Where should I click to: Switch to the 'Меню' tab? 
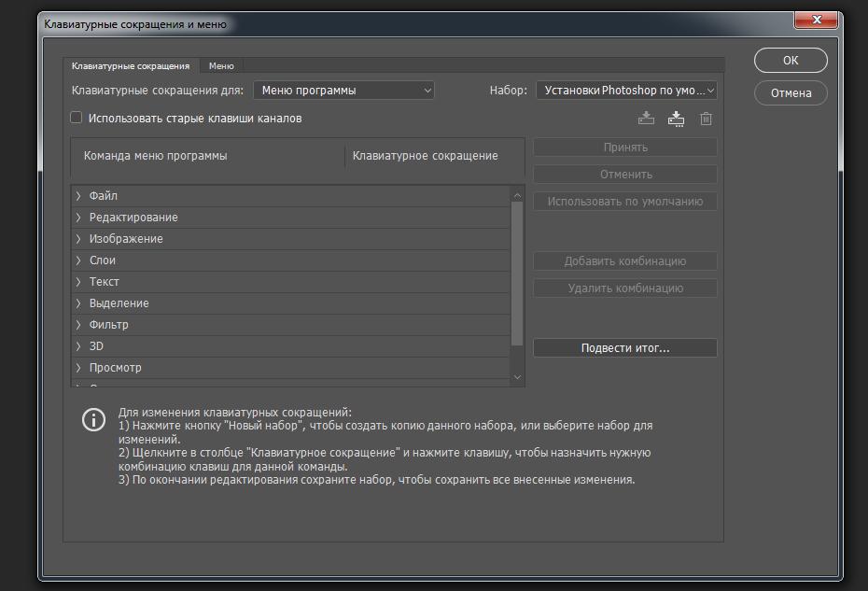[x=221, y=66]
